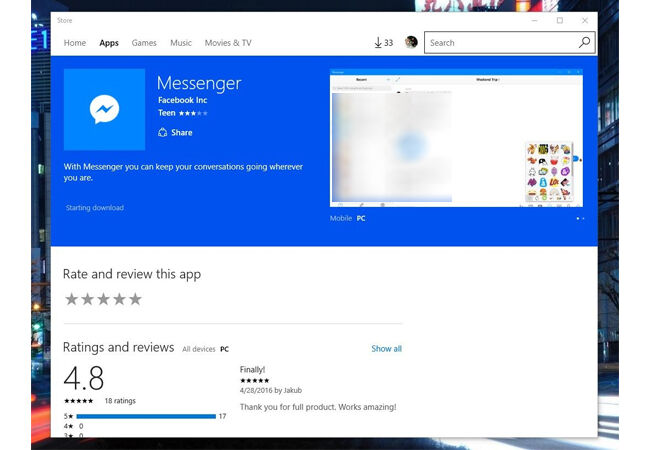
Task: Click the Ratings and reviews heading
Action: tap(119, 347)
